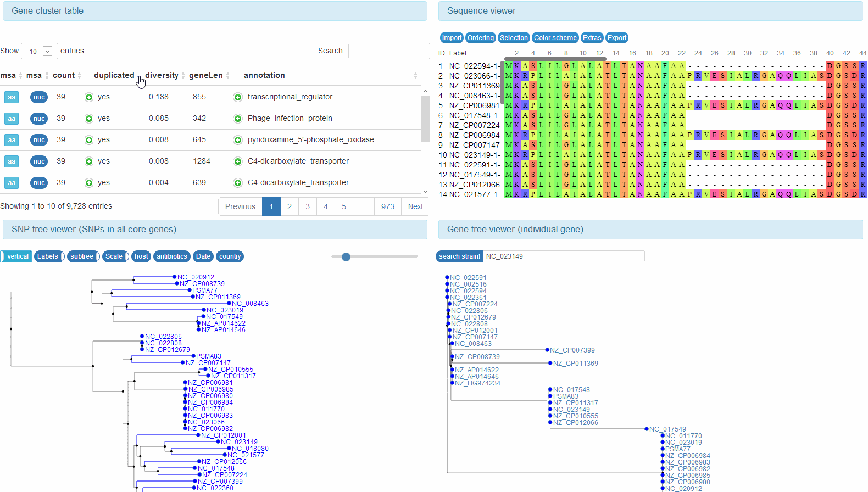Toggle Labels on the SNP tree
The width and height of the screenshot is (868, 492).
pyautogui.click(x=49, y=256)
